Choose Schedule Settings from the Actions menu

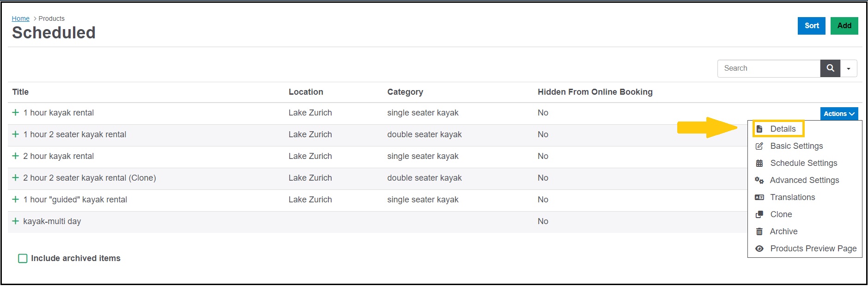804,163
